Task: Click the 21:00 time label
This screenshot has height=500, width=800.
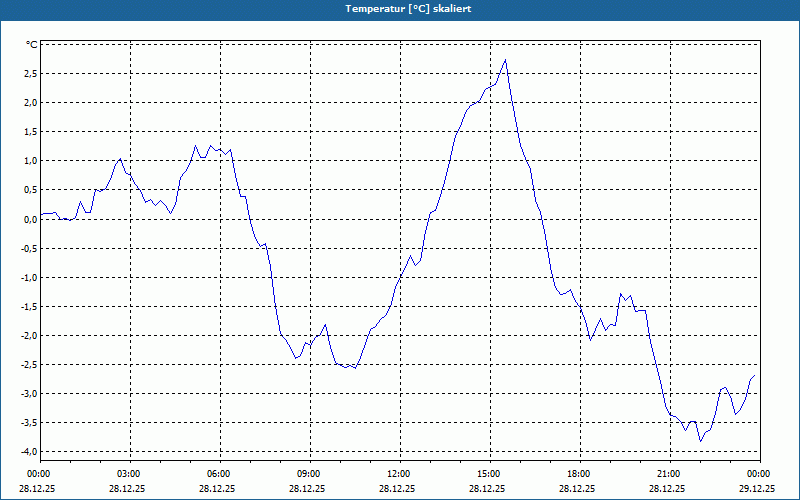Action: [670, 474]
